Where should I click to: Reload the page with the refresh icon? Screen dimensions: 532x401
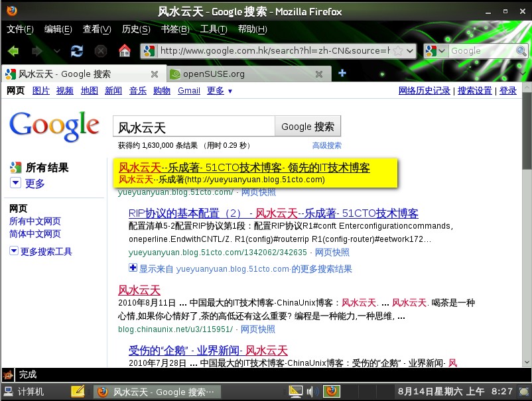click(77, 51)
